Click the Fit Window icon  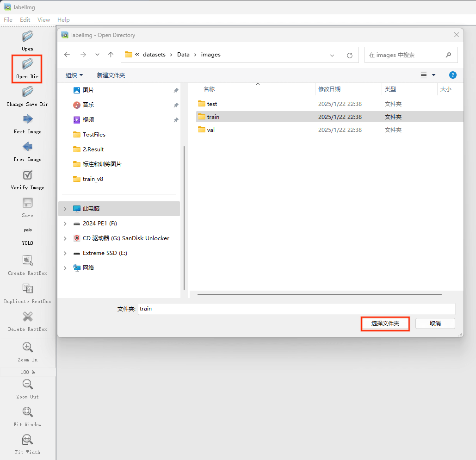(28, 412)
